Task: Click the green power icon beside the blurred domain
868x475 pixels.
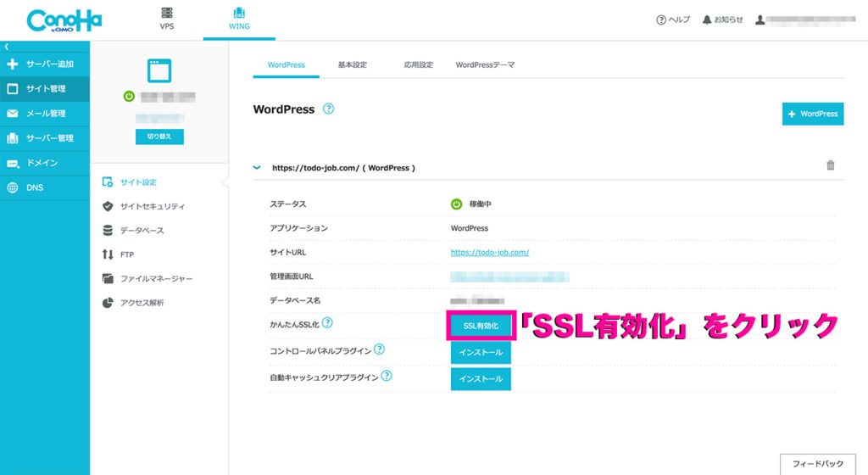Action: pos(129,97)
